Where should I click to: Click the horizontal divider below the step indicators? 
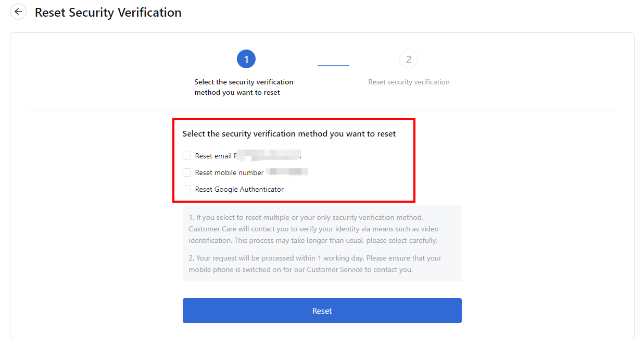[x=322, y=110]
